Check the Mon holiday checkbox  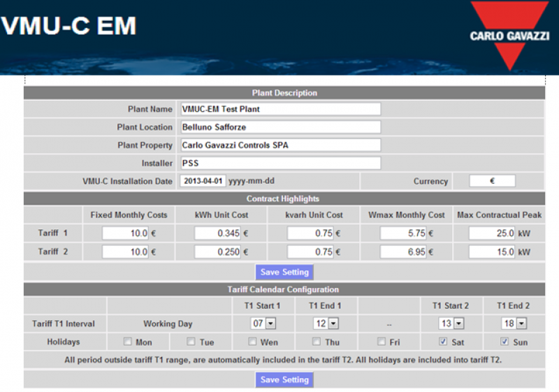coord(128,342)
